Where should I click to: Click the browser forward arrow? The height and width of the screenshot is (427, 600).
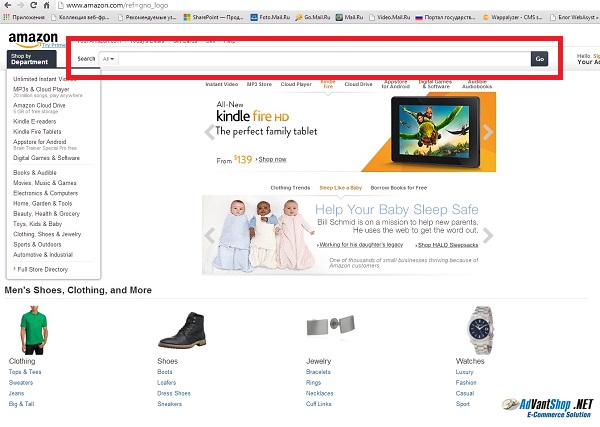click(x=21, y=5)
